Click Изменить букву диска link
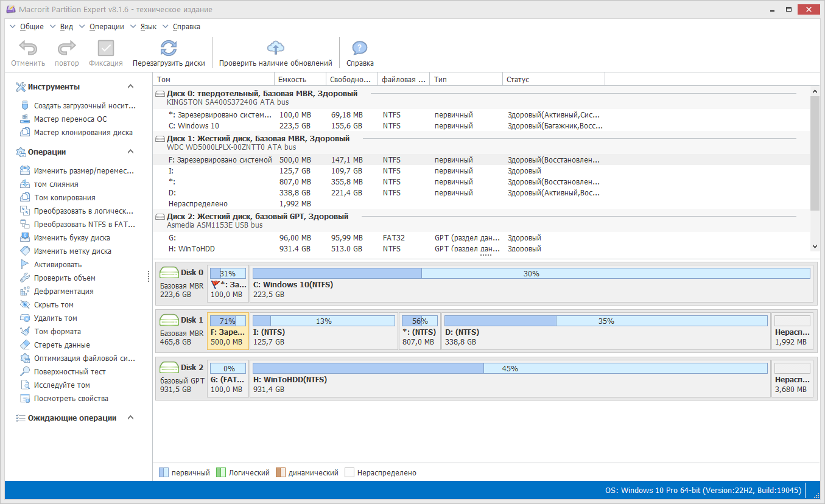 (x=65, y=238)
